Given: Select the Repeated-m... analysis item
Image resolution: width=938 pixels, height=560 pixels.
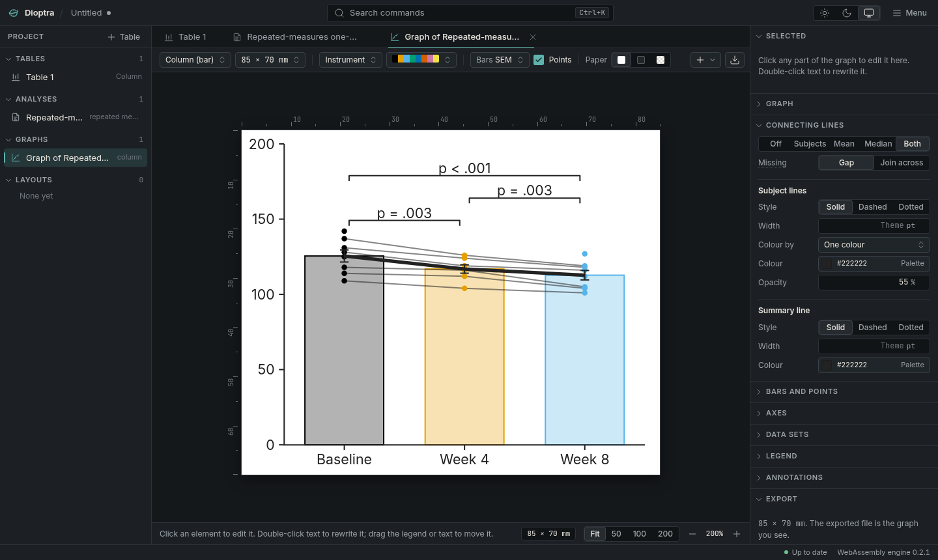Looking at the screenshot, I should (x=76, y=117).
